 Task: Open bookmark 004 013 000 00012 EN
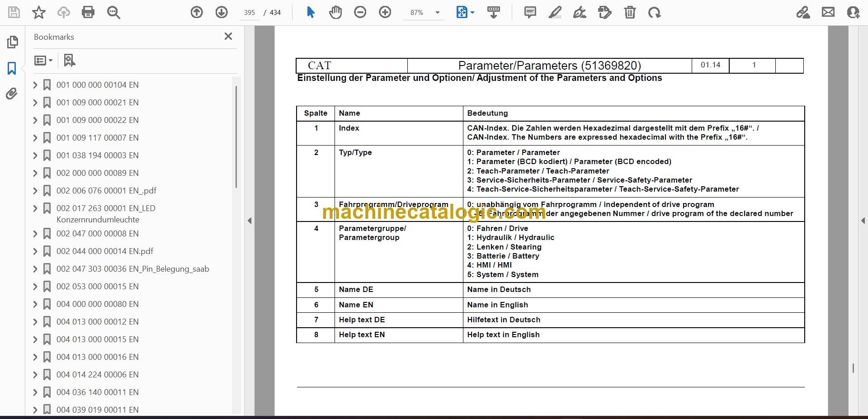click(x=97, y=322)
